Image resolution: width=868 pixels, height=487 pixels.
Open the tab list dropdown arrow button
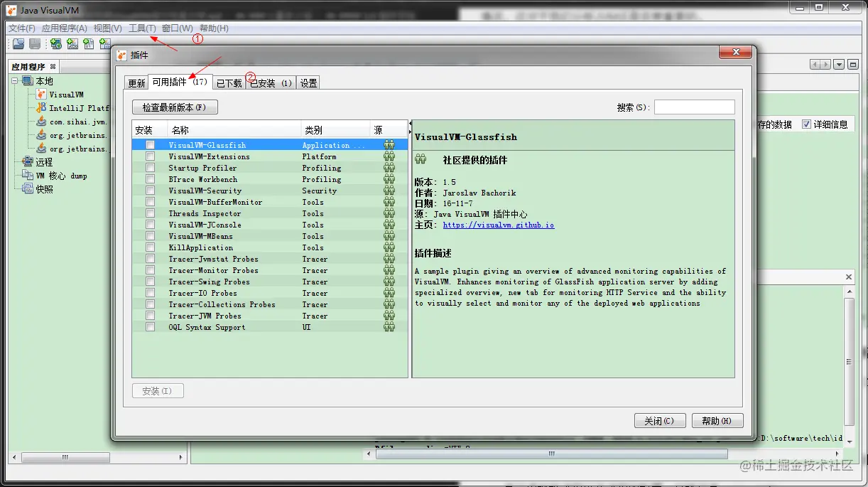pyautogui.click(x=839, y=65)
